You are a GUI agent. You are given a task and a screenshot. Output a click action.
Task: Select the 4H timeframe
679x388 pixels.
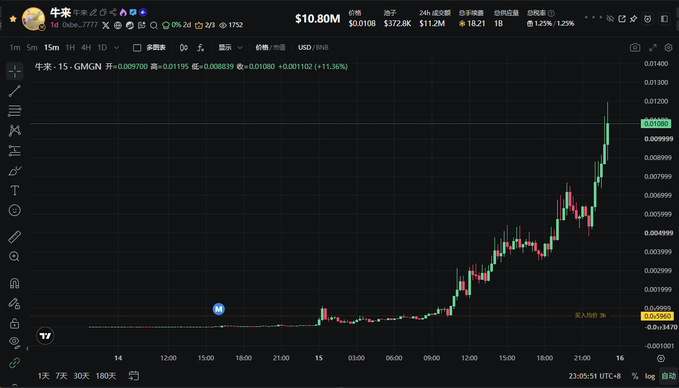[x=86, y=47]
